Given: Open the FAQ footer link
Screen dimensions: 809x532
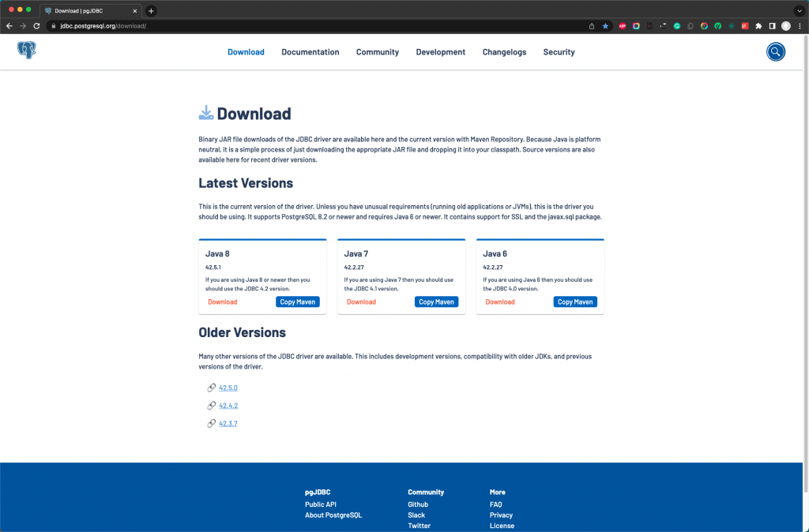Looking at the screenshot, I should pos(496,504).
